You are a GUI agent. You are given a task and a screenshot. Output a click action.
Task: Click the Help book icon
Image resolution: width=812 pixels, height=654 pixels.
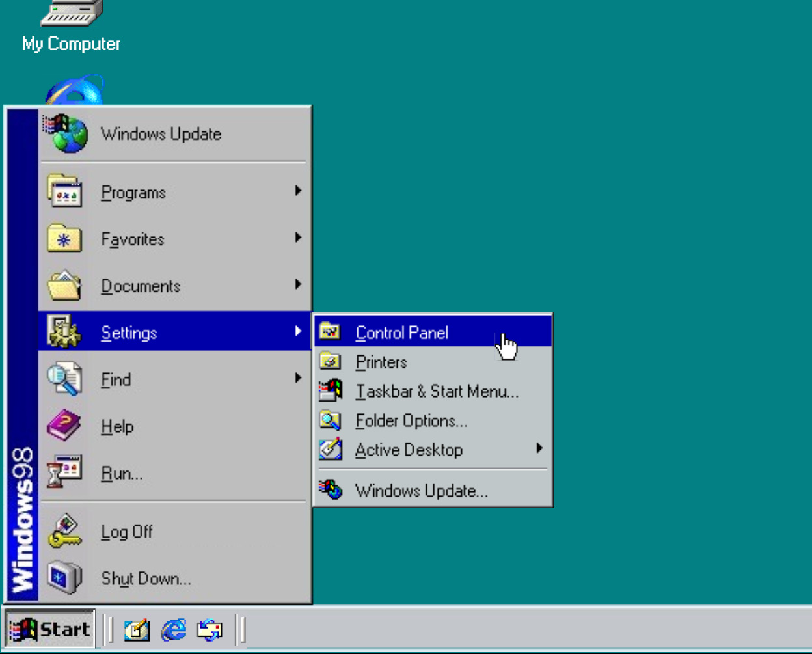(64, 426)
